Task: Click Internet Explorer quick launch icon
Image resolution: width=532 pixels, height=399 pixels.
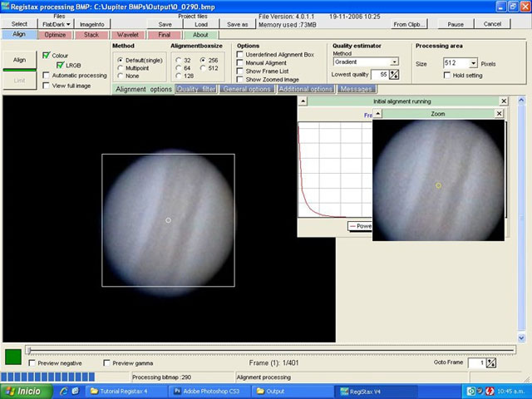Action: click(63, 391)
